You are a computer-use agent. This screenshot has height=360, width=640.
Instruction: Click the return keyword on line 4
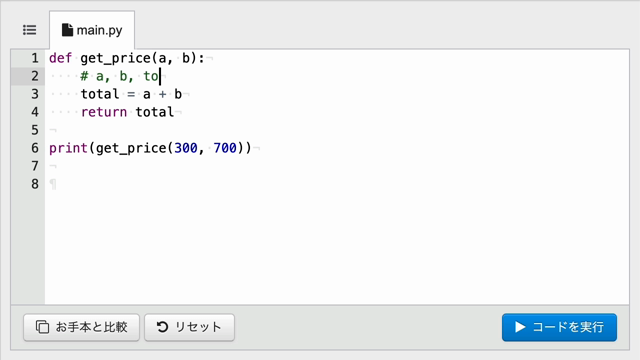point(104,112)
